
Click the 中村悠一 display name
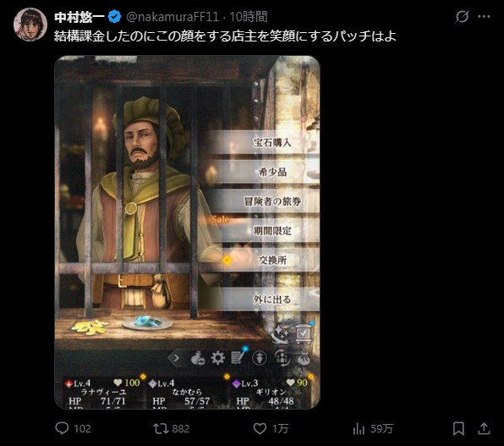coord(79,17)
